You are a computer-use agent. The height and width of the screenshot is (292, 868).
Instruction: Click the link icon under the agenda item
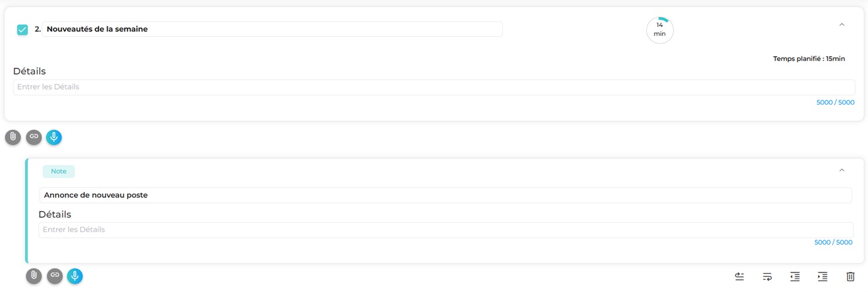[x=34, y=137]
